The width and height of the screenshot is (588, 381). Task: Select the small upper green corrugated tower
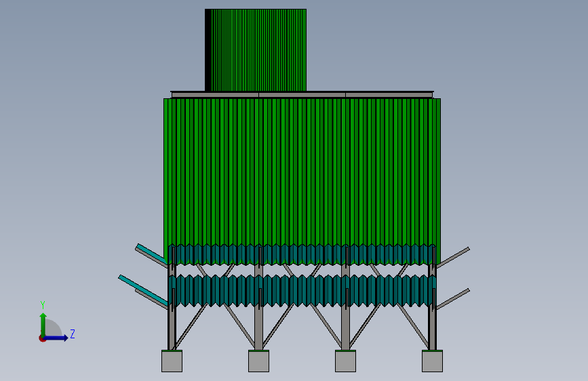[256, 50]
